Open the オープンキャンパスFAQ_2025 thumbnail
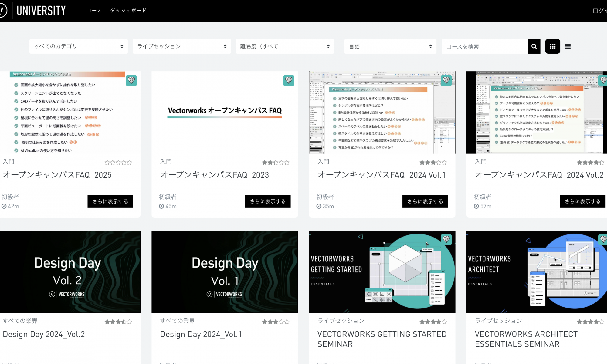607x364 pixels. [x=70, y=113]
